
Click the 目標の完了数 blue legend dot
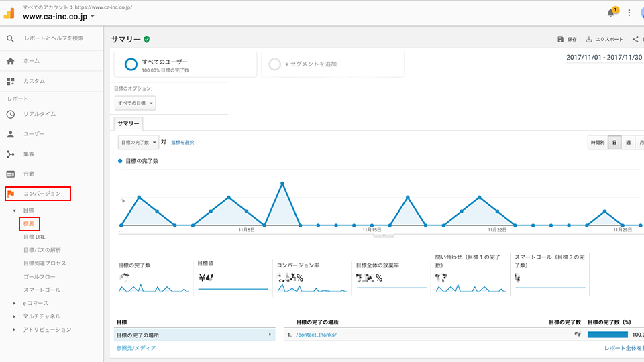(120, 162)
